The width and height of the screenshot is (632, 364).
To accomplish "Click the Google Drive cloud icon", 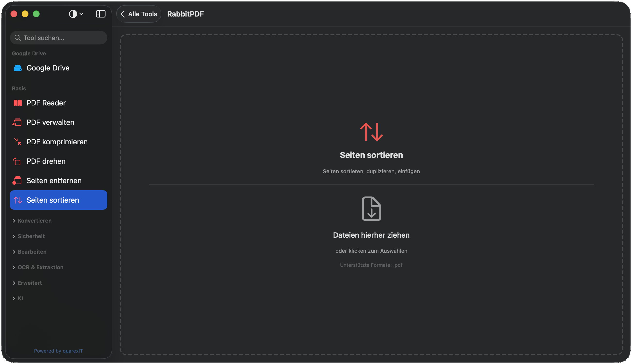I will (x=18, y=68).
